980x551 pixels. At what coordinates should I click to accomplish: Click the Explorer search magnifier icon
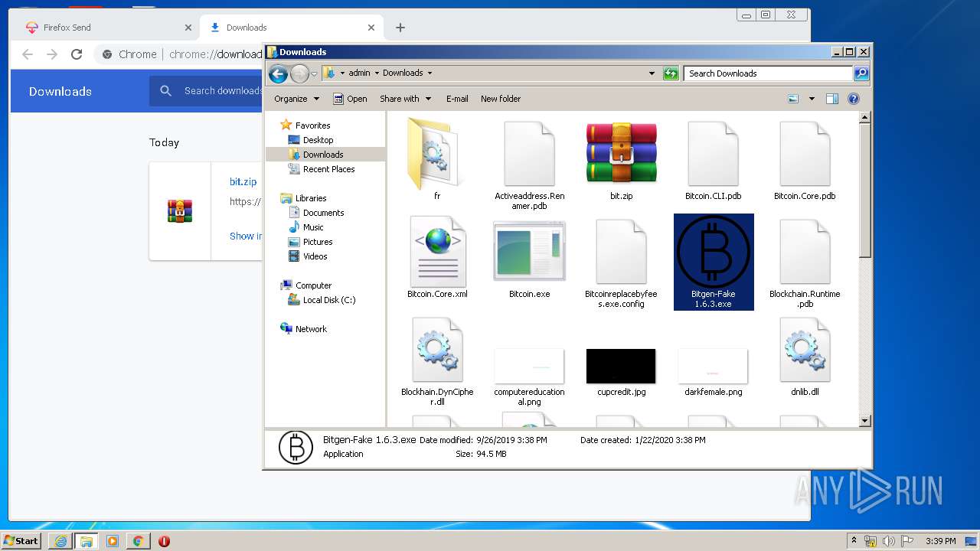(861, 73)
